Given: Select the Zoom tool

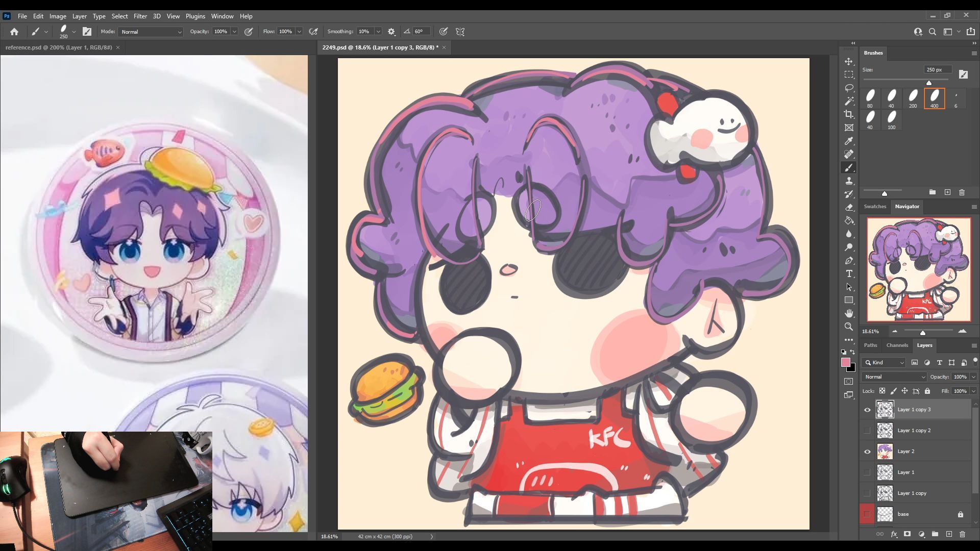Looking at the screenshot, I should coord(849,327).
